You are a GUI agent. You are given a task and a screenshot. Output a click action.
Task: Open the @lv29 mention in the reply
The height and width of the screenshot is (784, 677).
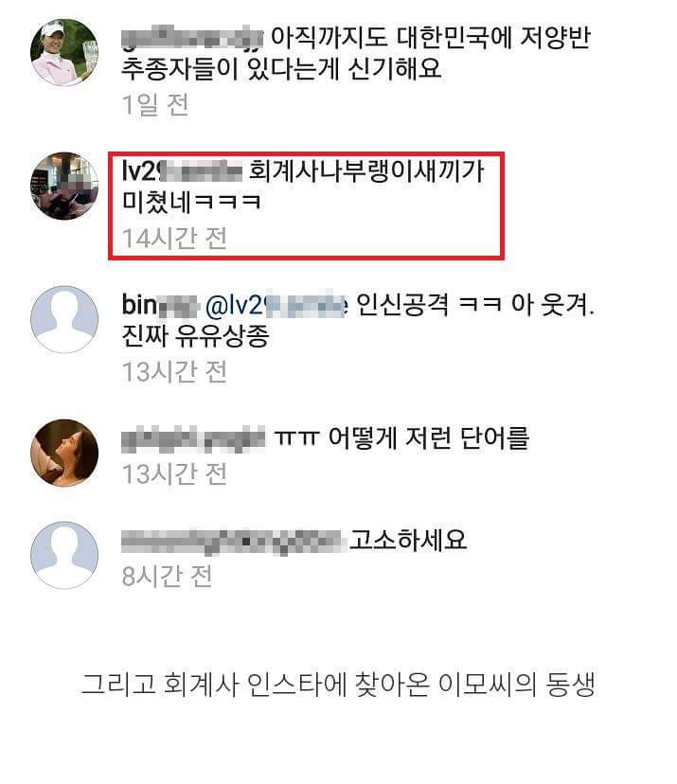coord(276,305)
